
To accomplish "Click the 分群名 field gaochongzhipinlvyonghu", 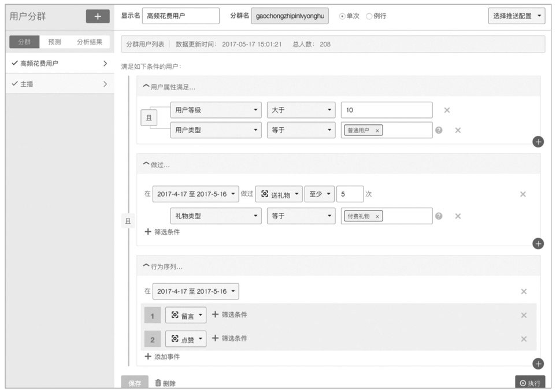I will click(290, 16).
